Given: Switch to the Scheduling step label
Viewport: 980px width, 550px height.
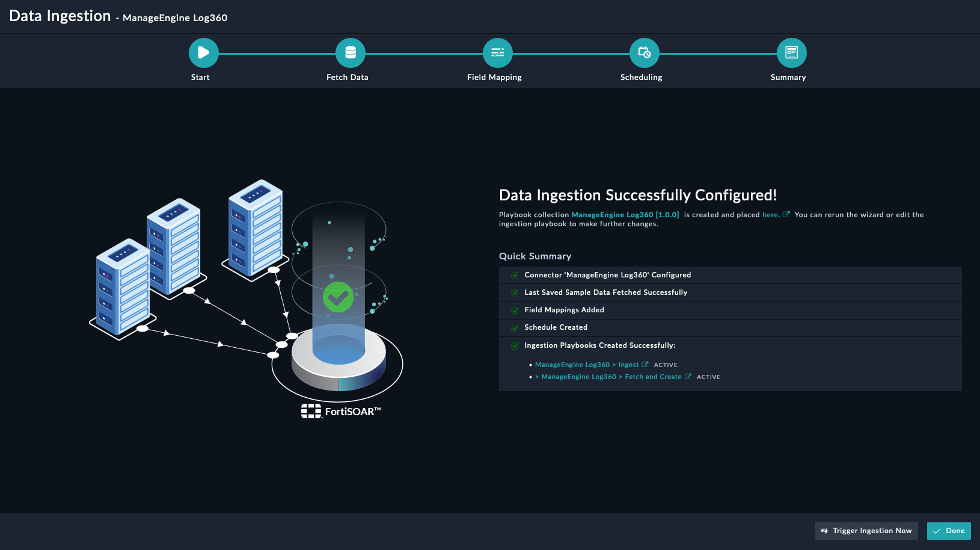Looking at the screenshot, I should coord(641,77).
